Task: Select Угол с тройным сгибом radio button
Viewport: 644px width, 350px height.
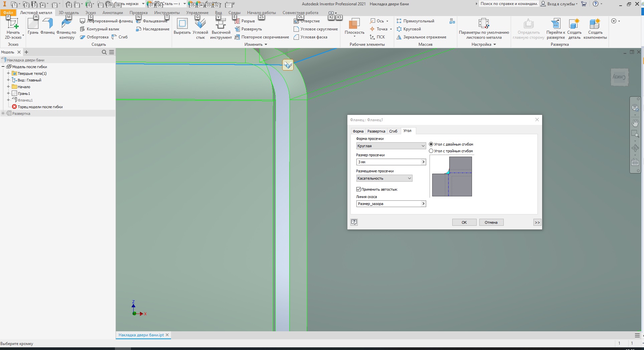Action: pyautogui.click(x=431, y=151)
